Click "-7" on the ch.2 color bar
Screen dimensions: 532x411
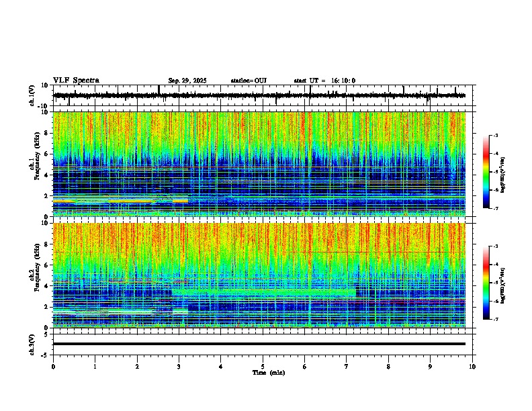click(495, 319)
